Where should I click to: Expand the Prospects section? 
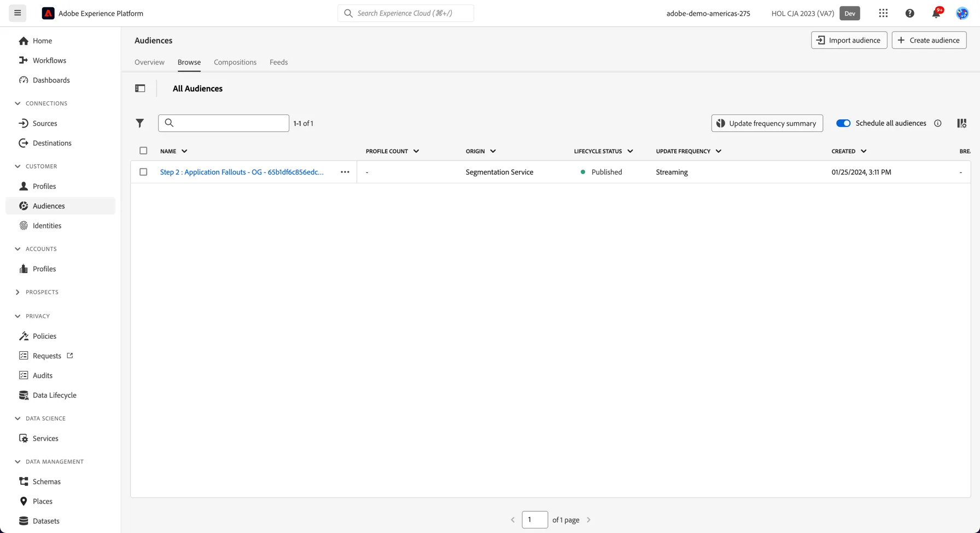(17, 292)
